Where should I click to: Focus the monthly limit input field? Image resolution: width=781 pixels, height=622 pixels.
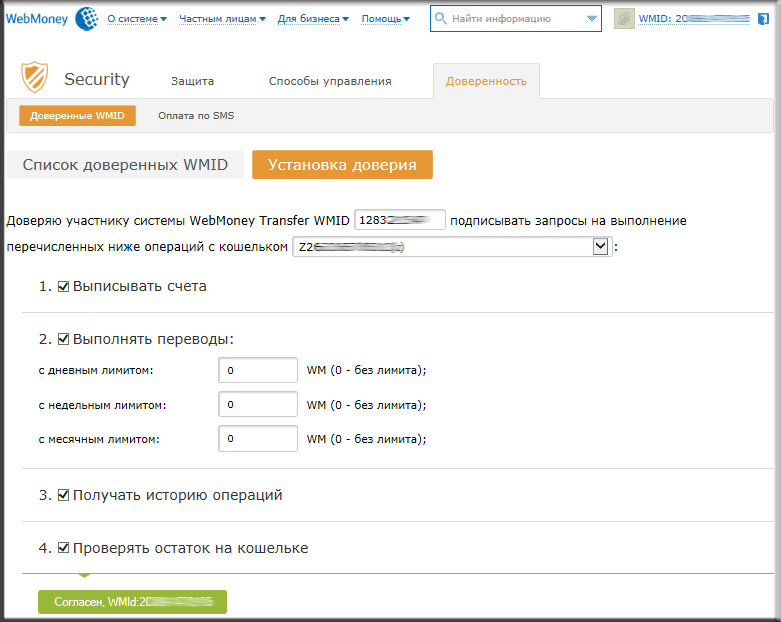click(x=258, y=439)
